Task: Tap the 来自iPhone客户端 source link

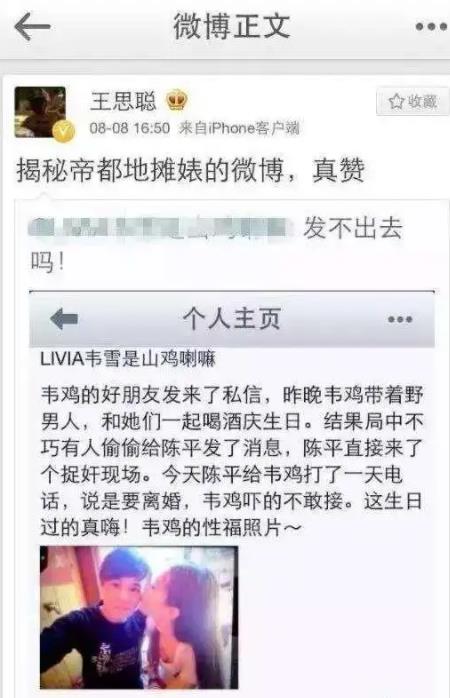Action: tap(239, 128)
